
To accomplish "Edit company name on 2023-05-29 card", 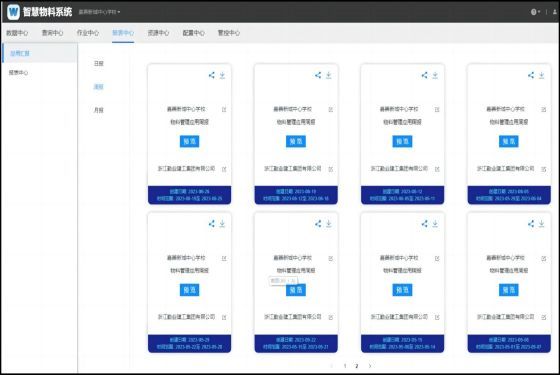I will pyautogui.click(x=224, y=317).
